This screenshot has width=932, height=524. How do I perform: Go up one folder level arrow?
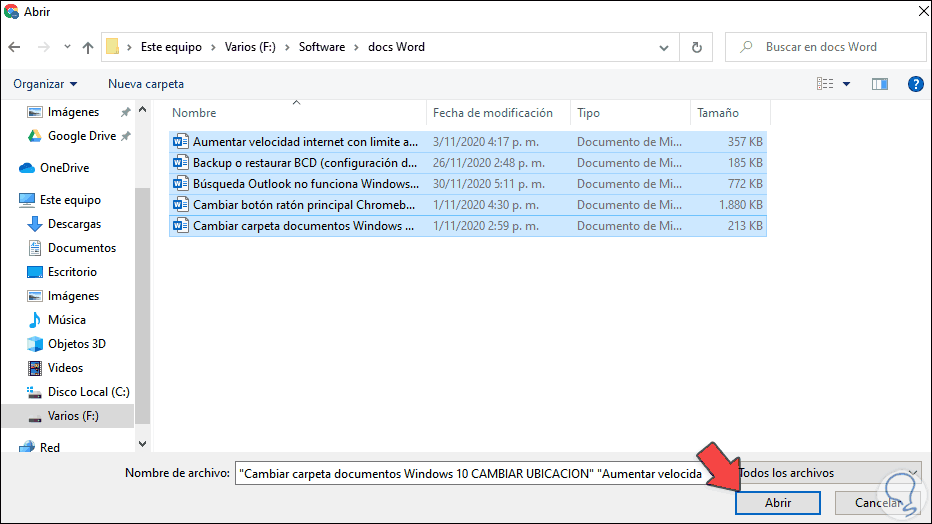[x=88, y=47]
